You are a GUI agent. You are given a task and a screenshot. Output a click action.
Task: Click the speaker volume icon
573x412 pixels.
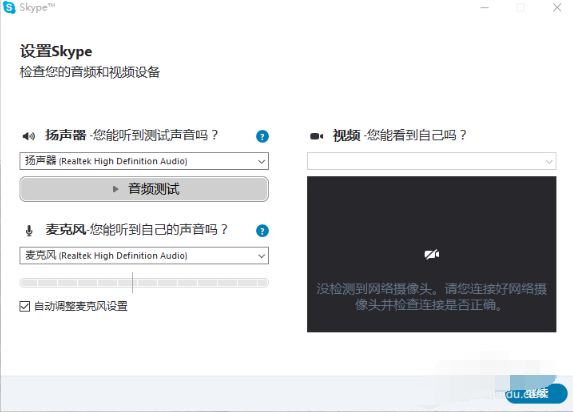tap(29, 136)
